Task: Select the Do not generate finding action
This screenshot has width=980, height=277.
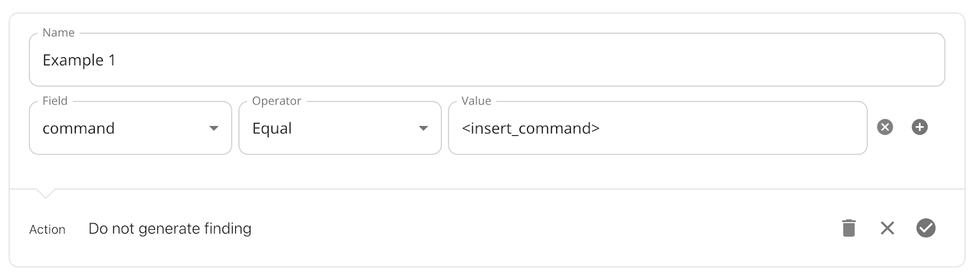Action: 170,229
